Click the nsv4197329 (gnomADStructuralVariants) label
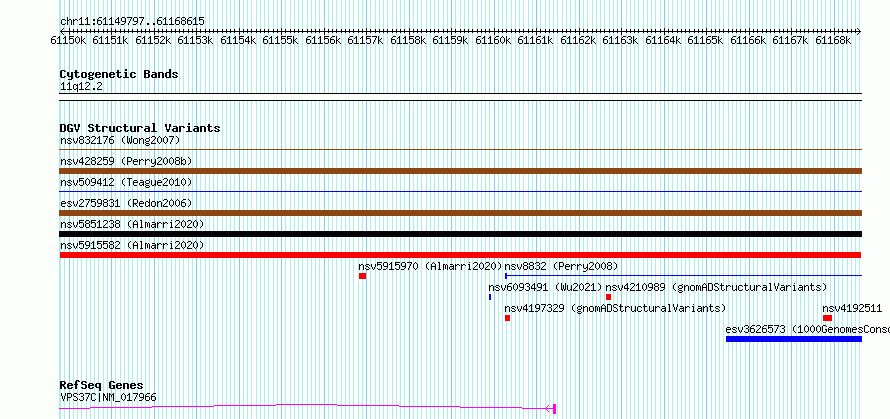Image resolution: width=890 pixels, height=419 pixels. pyautogui.click(x=615, y=308)
